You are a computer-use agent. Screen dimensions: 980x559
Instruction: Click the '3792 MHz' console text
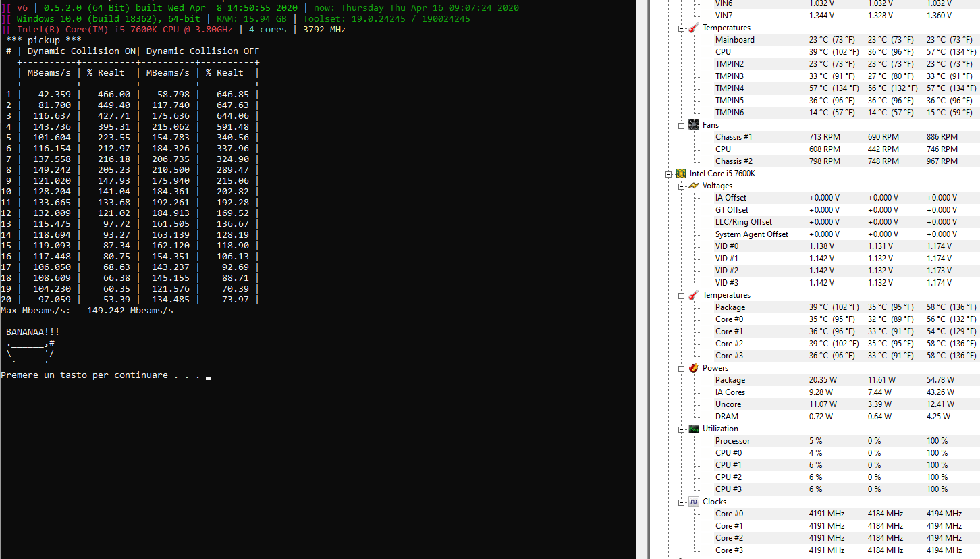[x=325, y=30]
